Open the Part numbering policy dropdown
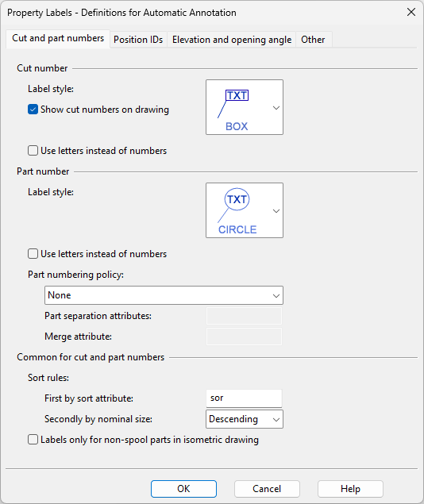The width and height of the screenshot is (424, 504). [x=164, y=295]
